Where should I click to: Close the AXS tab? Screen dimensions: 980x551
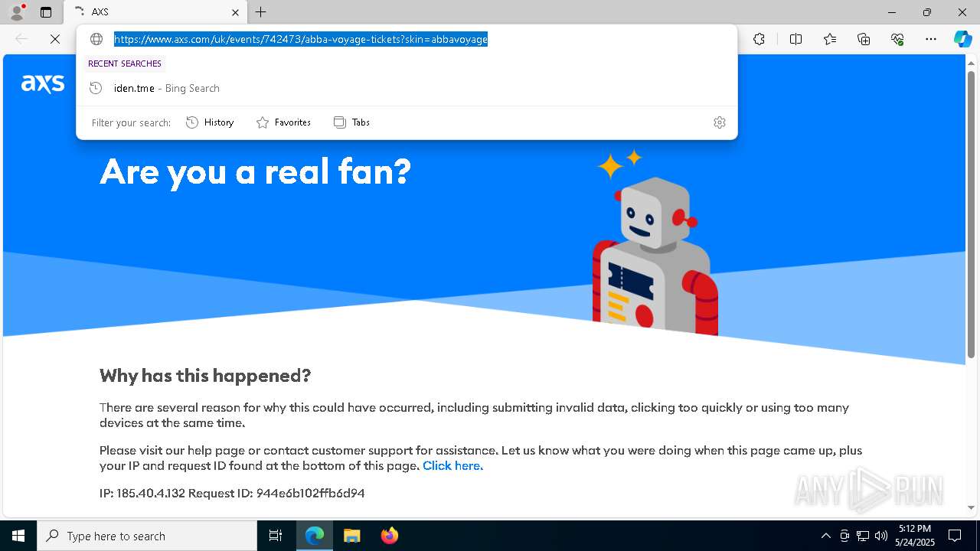pos(236,12)
